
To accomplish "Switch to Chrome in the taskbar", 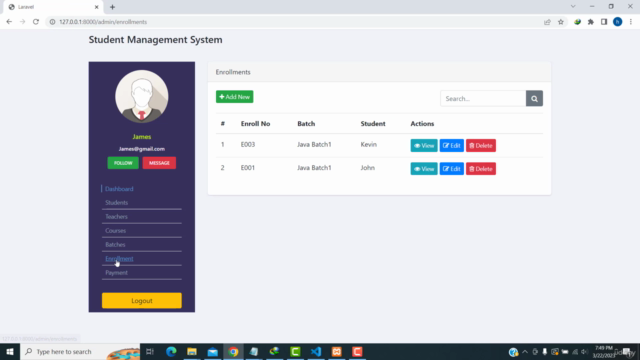I will point(233,351).
